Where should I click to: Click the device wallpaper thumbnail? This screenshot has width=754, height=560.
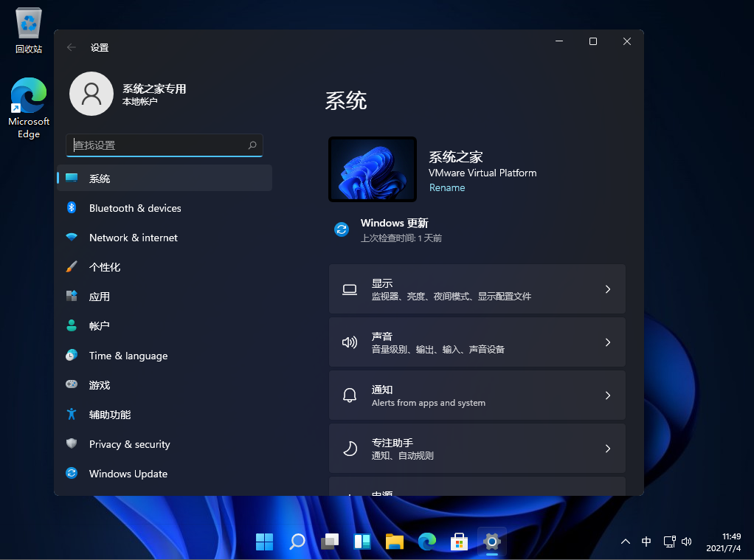pos(372,169)
